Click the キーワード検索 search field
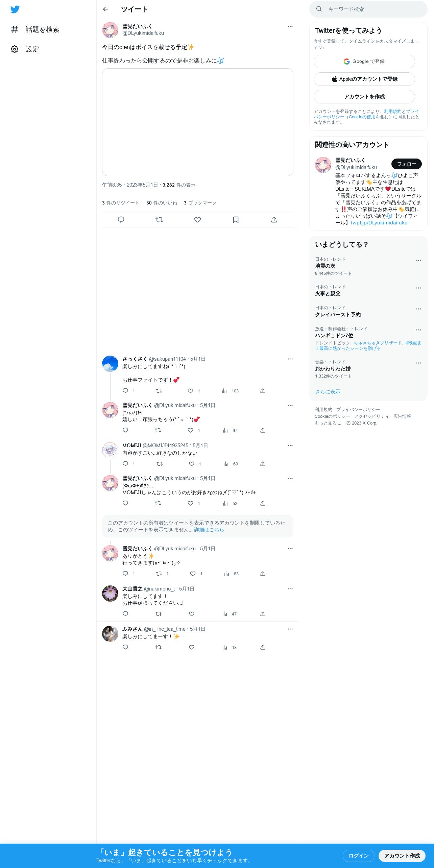Image resolution: width=434 pixels, height=868 pixels. 368,9
